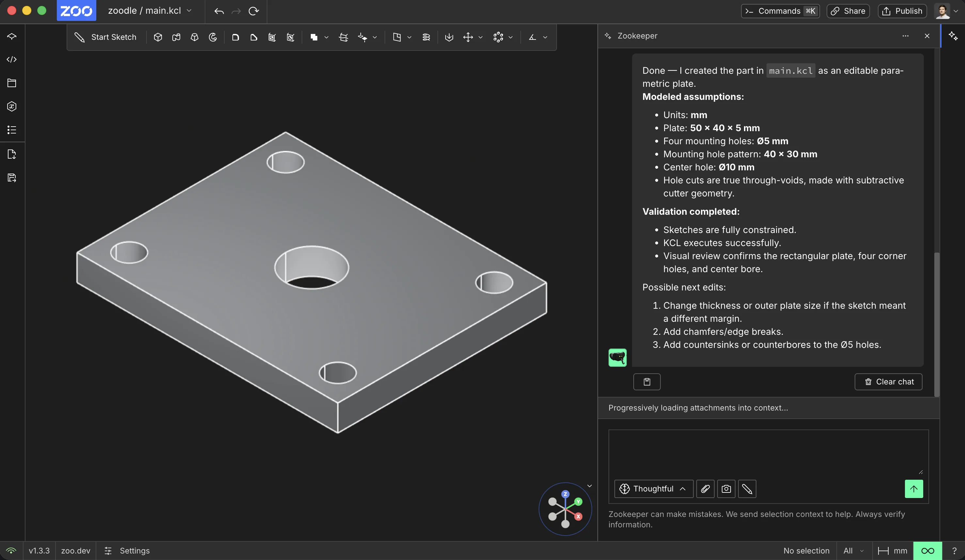The width and height of the screenshot is (965, 560).
Task: Click the Publish button
Action: click(902, 11)
